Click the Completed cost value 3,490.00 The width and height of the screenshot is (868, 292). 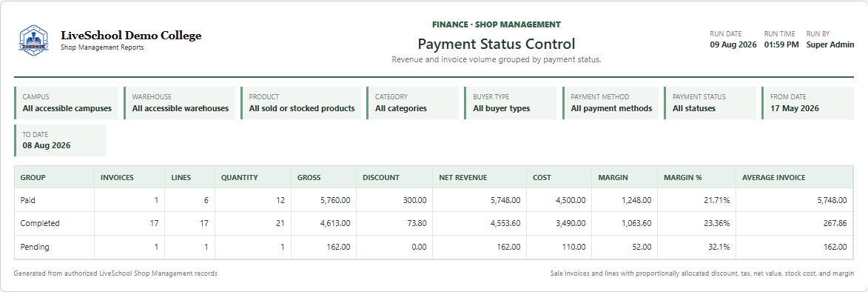click(x=571, y=223)
